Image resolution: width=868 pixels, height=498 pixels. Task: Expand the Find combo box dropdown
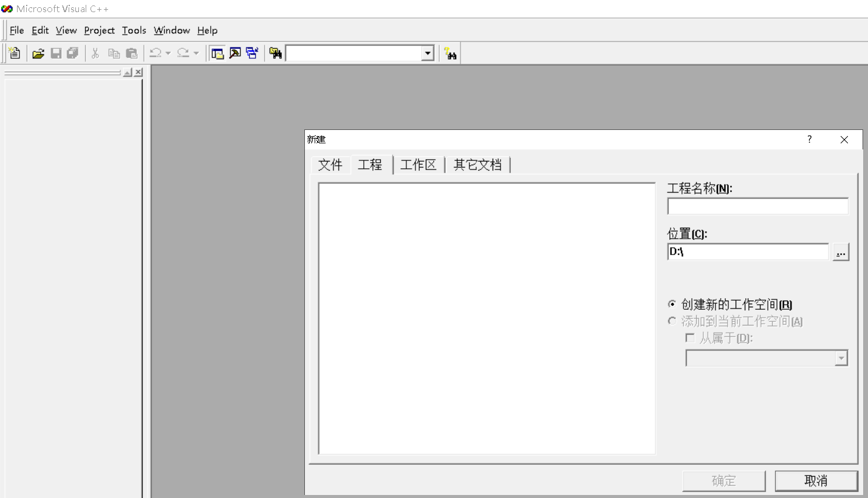point(428,53)
